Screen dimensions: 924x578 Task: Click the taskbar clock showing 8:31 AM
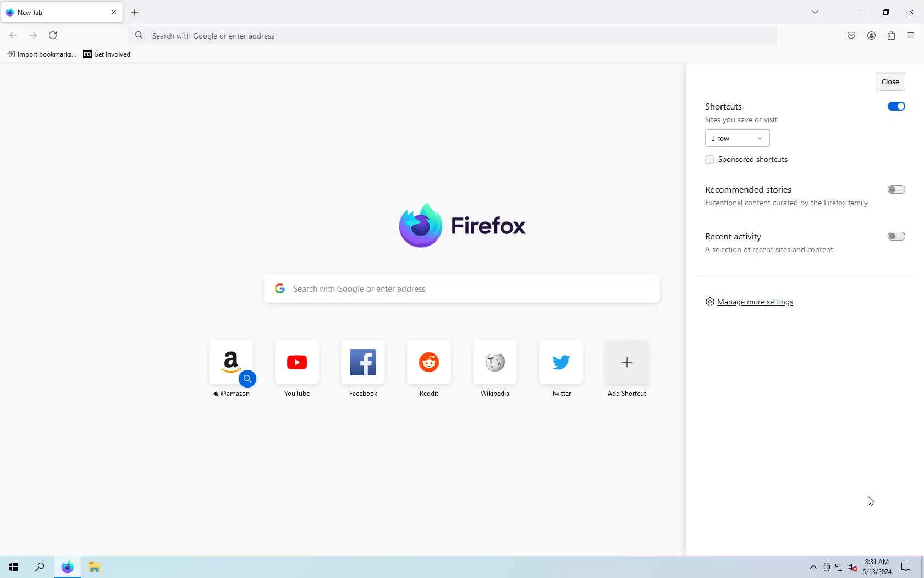[x=877, y=567]
